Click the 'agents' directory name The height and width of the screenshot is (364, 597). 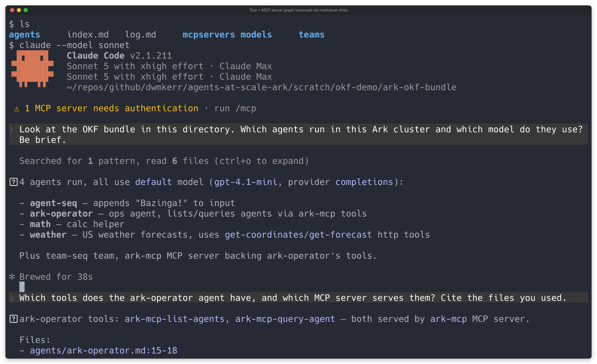24,35
